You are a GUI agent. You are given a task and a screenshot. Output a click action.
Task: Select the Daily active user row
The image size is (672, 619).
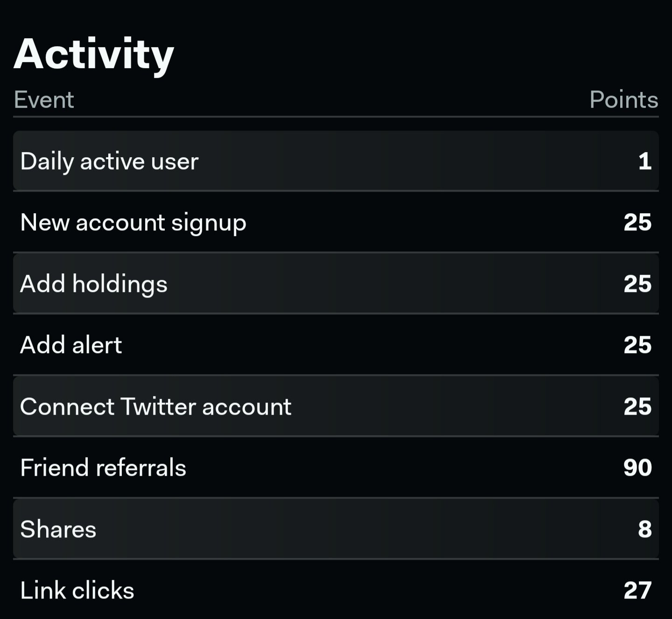click(x=336, y=161)
